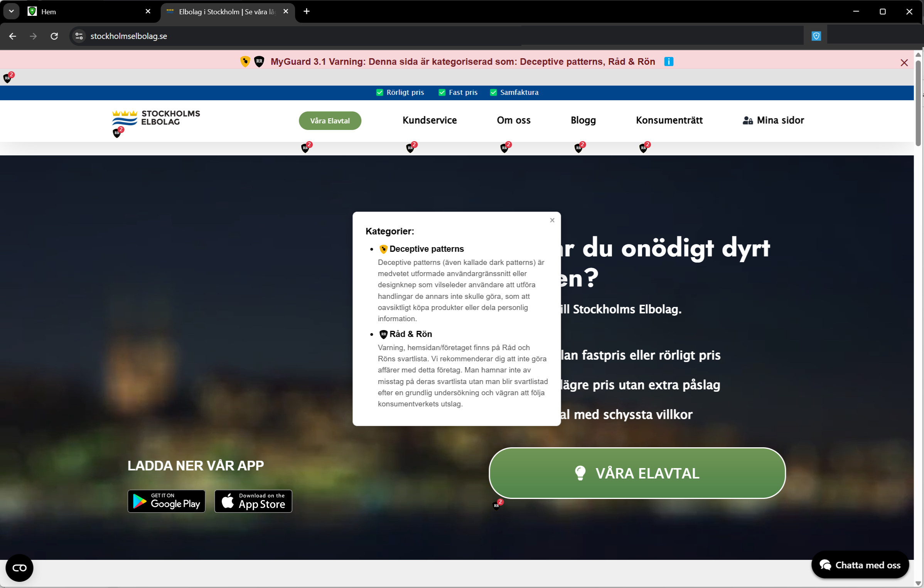This screenshot has height=588, width=924.
Task: Open the Om oss menu item
Action: coord(514,120)
